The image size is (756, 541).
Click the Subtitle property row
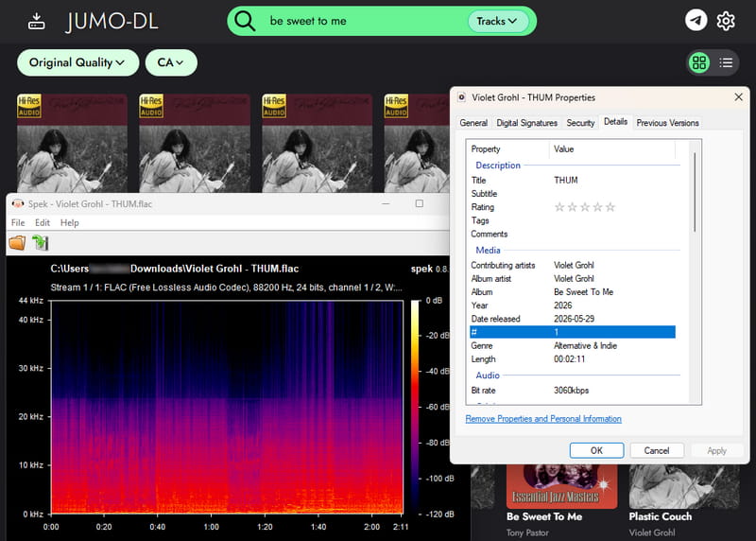(x=573, y=194)
